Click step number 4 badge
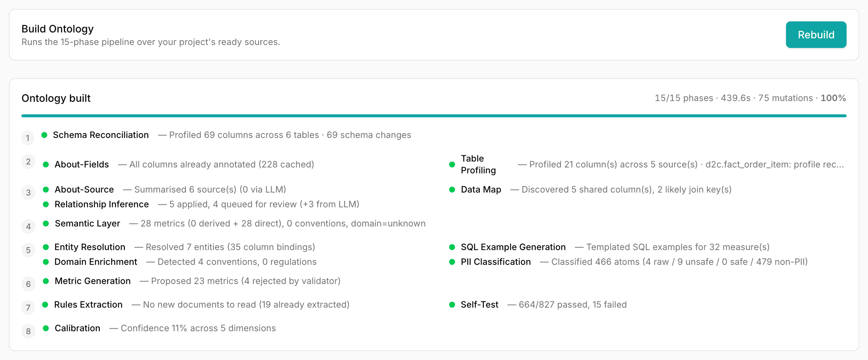Screen dimensions: 868x360 (x=28, y=226)
